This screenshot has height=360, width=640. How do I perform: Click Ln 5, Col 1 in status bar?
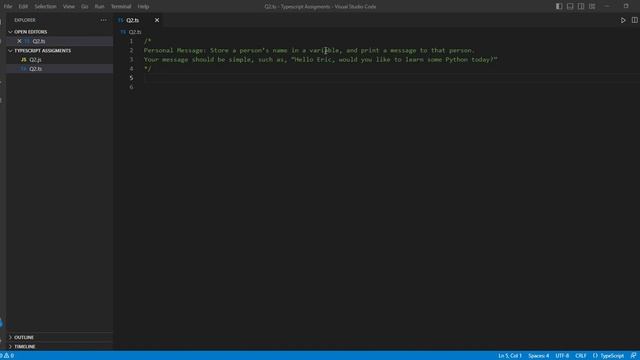tap(510, 356)
